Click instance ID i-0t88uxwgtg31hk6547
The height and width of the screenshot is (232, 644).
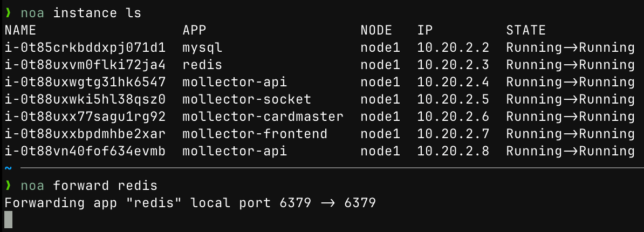tap(85, 83)
